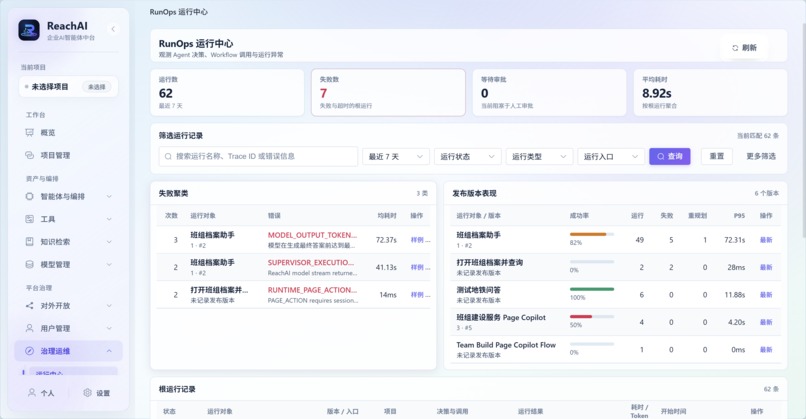Click the 未选择 badge in project selector
The image size is (806, 419).
pos(97,87)
